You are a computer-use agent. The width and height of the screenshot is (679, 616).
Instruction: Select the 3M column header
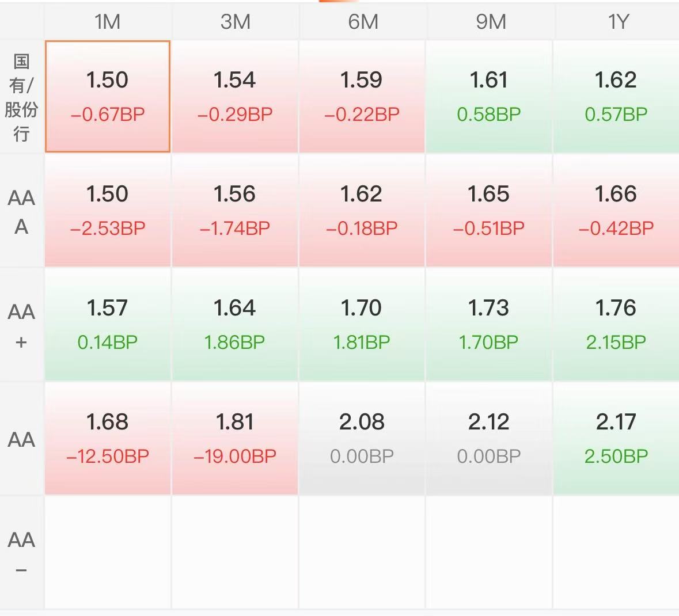pos(235,22)
